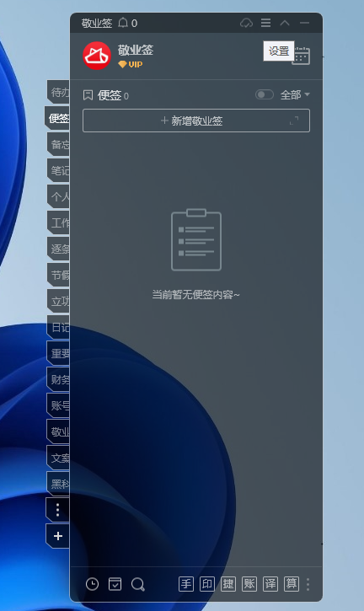
Task: Click the notification bell icon
Action: 123,23
